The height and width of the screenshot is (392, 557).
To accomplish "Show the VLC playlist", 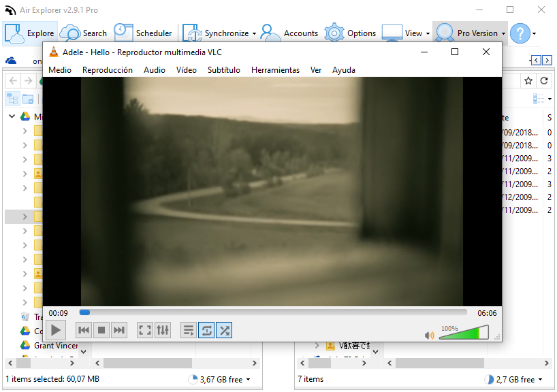I will tap(189, 330).
